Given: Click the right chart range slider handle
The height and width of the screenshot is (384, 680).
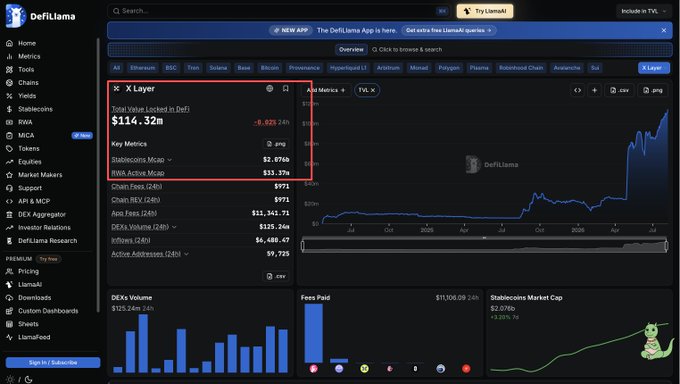Looking at the screenshot, I should [666, 246].
